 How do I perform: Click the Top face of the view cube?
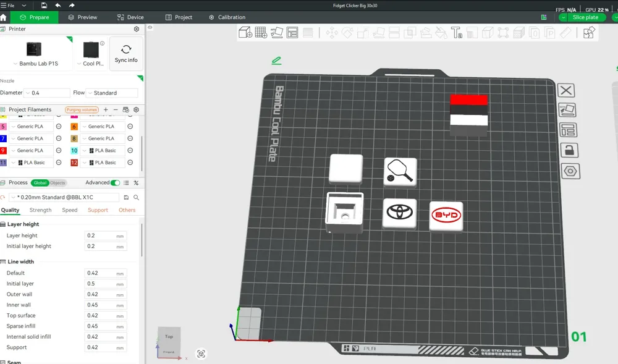[169, 336]
